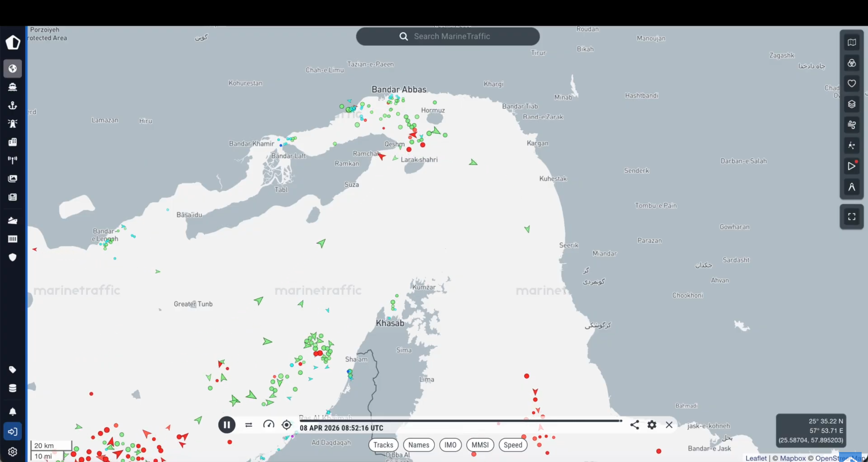Viewport: 868px width, 462px height.
Task: Open the Ports anchor icon
Action: [13, 105]
